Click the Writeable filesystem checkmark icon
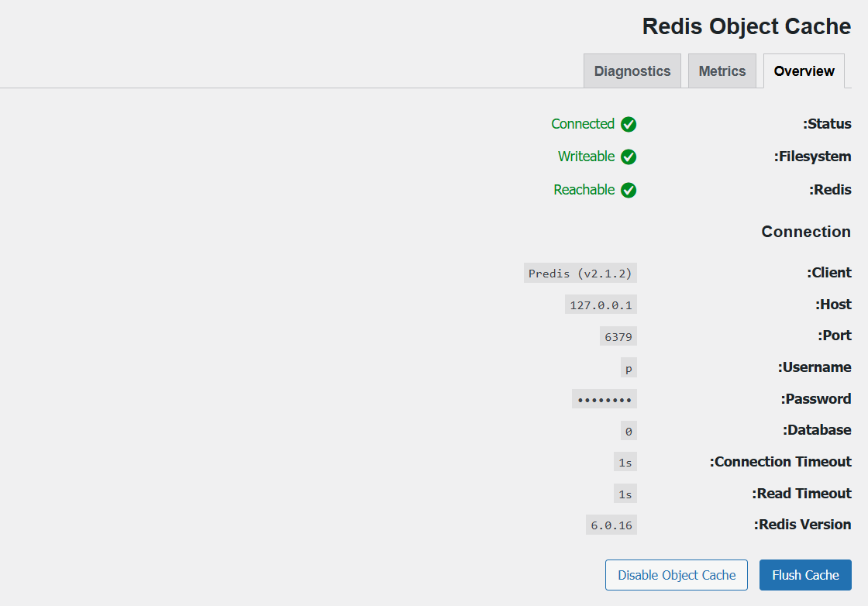 629,157
